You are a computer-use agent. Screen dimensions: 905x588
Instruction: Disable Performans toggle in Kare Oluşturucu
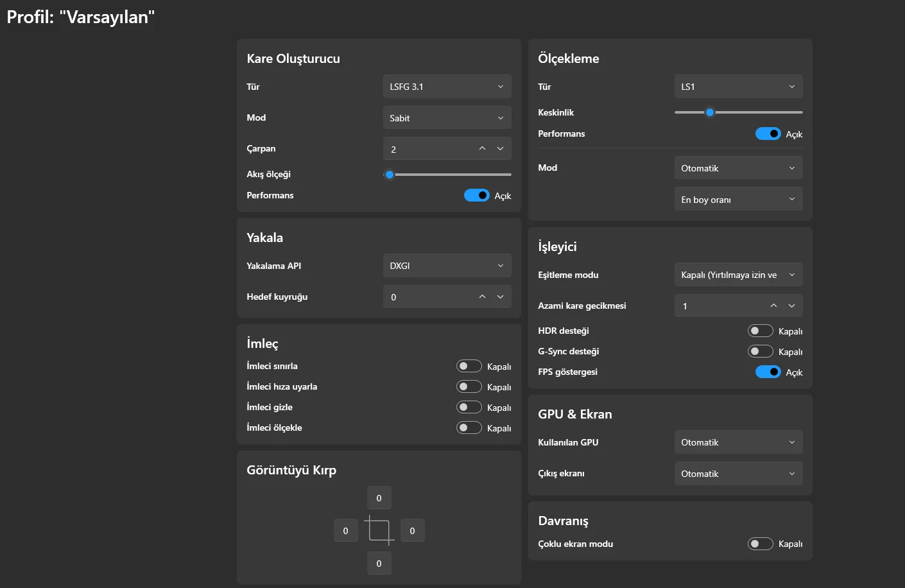point(476,195)
